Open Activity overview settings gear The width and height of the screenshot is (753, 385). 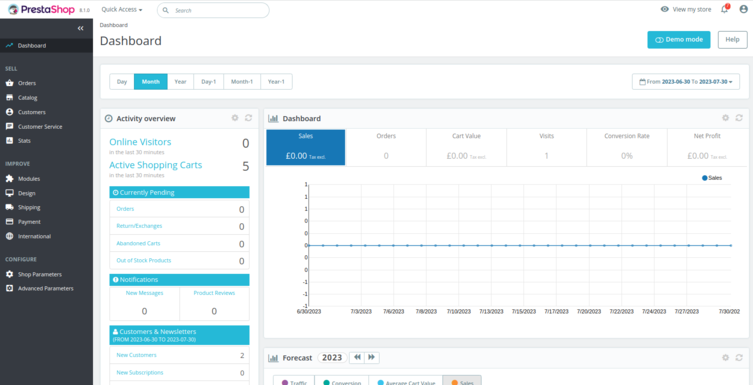[235, 118]
